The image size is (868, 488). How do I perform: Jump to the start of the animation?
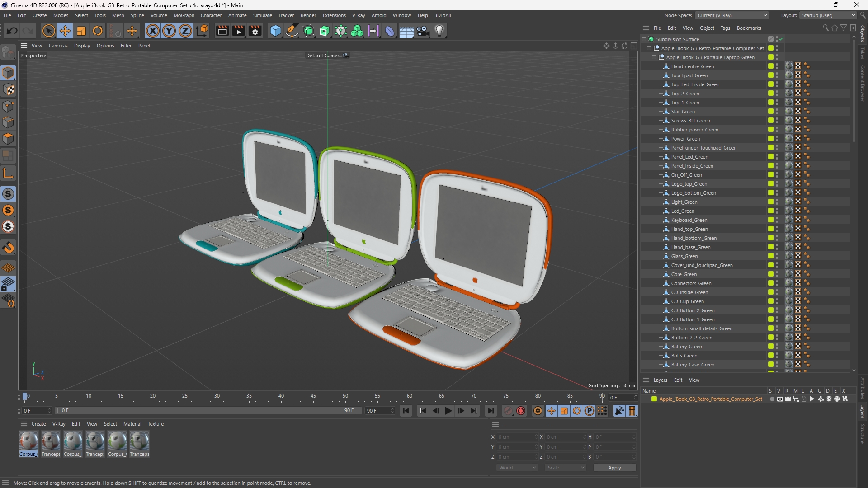click(406, 411)
